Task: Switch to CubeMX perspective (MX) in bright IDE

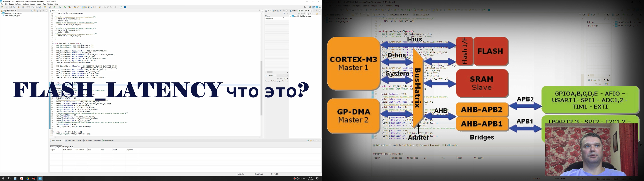Action: [x=317, y=7]
